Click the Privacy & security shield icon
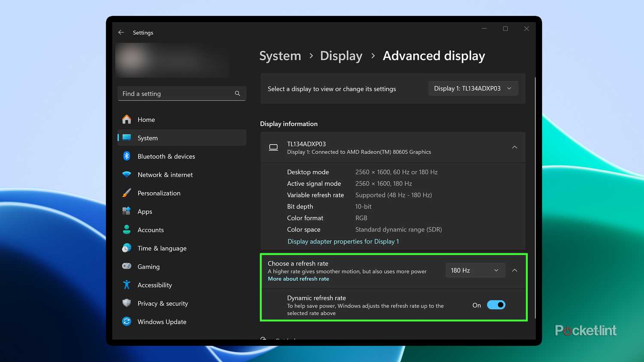The width and height of the screenshot is (644, 362). pyautogui.click(x=127, y=303)
